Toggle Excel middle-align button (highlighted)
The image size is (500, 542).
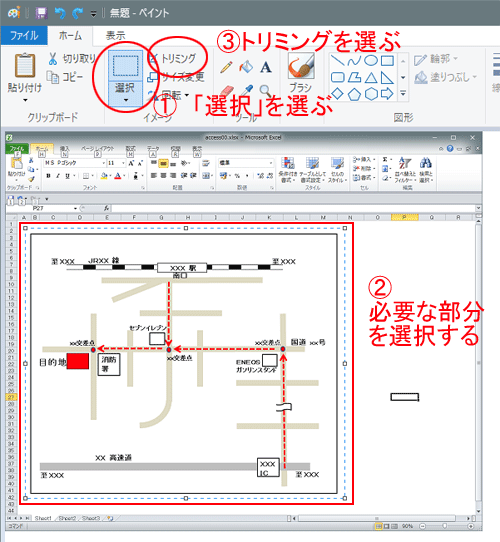(x=163, y=163)
